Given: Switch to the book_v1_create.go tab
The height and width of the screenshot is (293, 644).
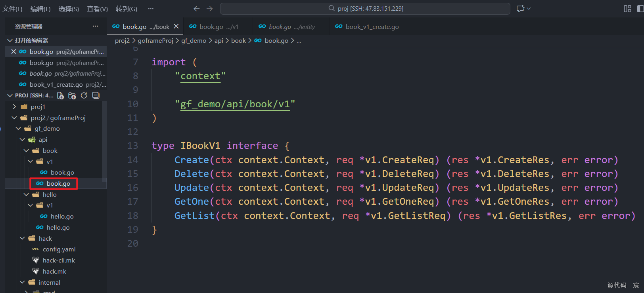Looking at the screenshot, I should tap(372, 27).
